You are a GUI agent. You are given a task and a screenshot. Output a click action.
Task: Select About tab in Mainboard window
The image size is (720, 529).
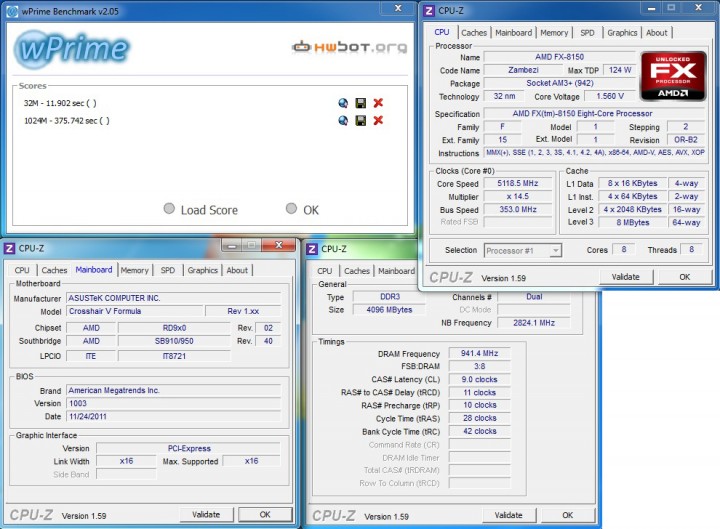tap(237, 270)
